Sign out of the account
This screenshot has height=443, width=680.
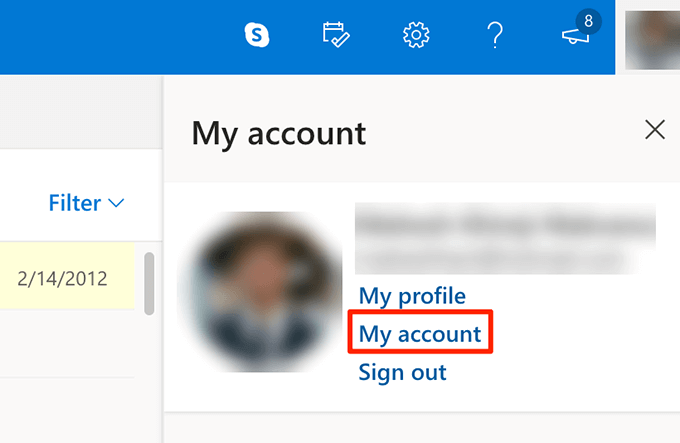(402, 372)
